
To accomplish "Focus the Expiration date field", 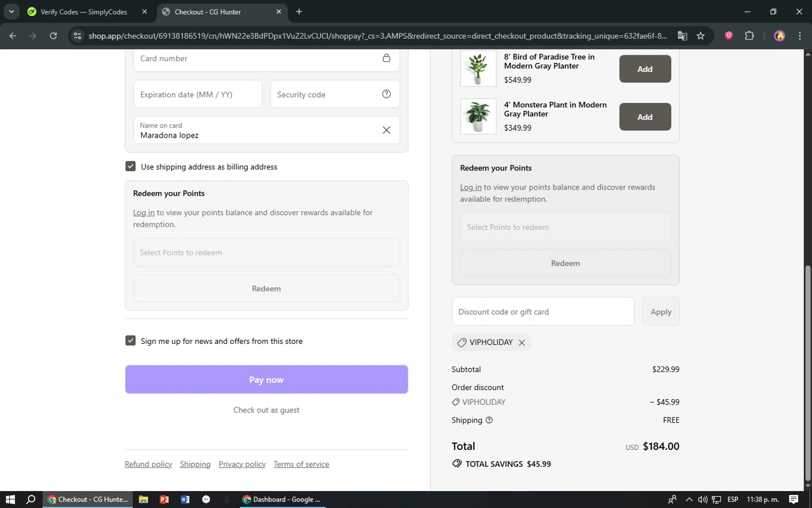I will (x=198, y=94).
